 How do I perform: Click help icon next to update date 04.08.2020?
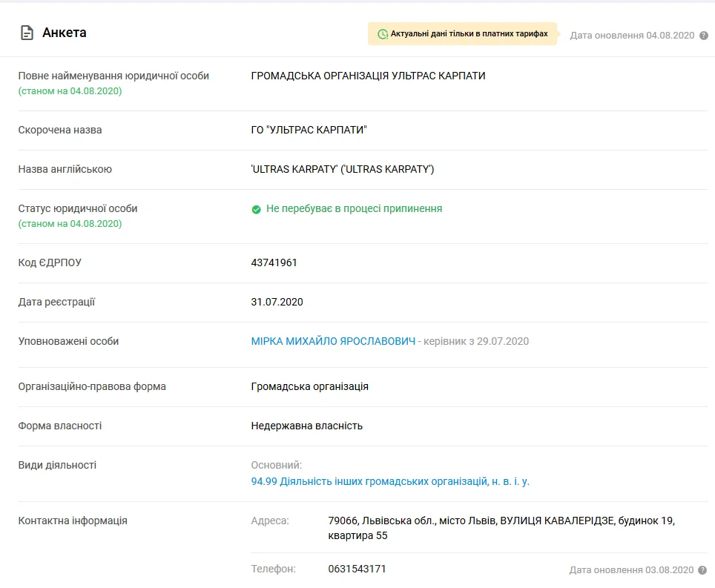coord(704,35)
